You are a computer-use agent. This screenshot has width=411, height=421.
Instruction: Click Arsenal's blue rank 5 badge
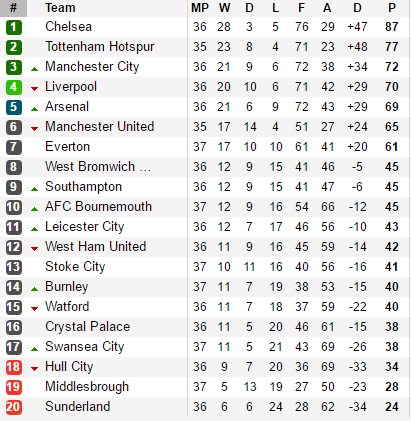click(14, 107)
